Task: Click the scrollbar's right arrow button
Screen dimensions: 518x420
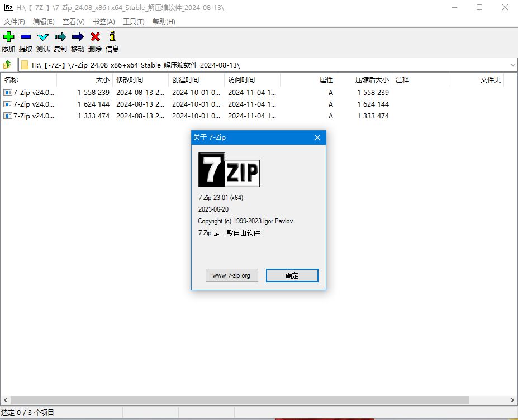Action: 512,400
